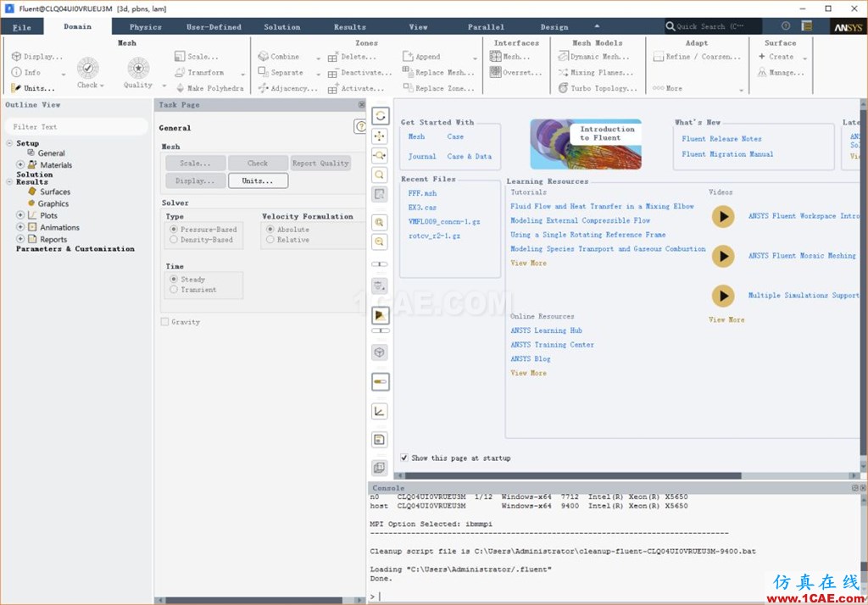The height and width of the screenshot is (605, 868).
Task: Click Deactivate zones
Action: coord(359,73)
